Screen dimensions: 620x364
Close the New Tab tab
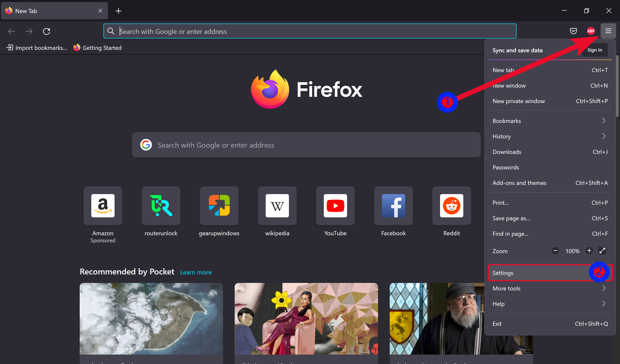pyautogui.click(x=100, y=11)
